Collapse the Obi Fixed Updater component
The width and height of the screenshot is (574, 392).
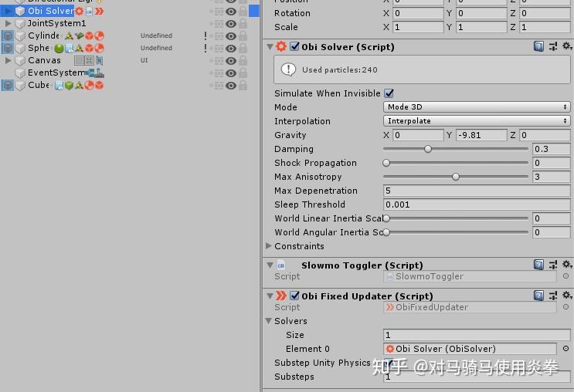click(270, 296)
